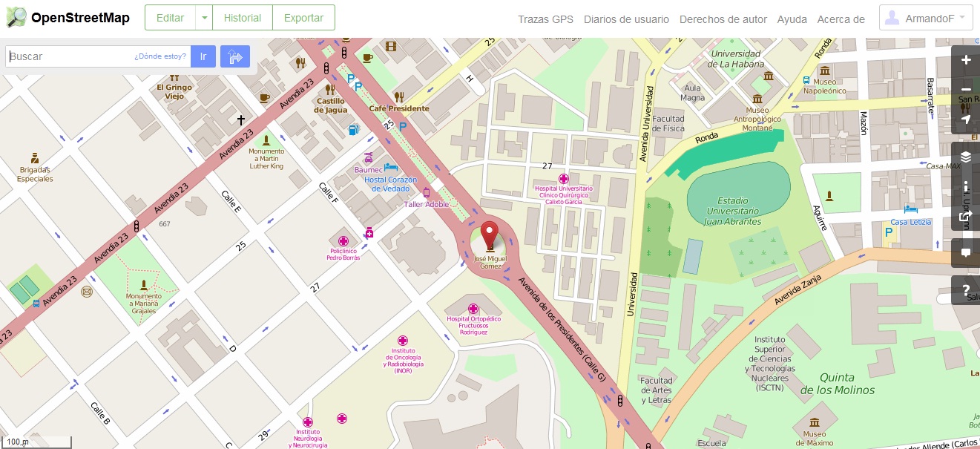Viewport: 980px width, 449px height.
Task: Zoom in with the plus control
Action: [x=966, y=60]
